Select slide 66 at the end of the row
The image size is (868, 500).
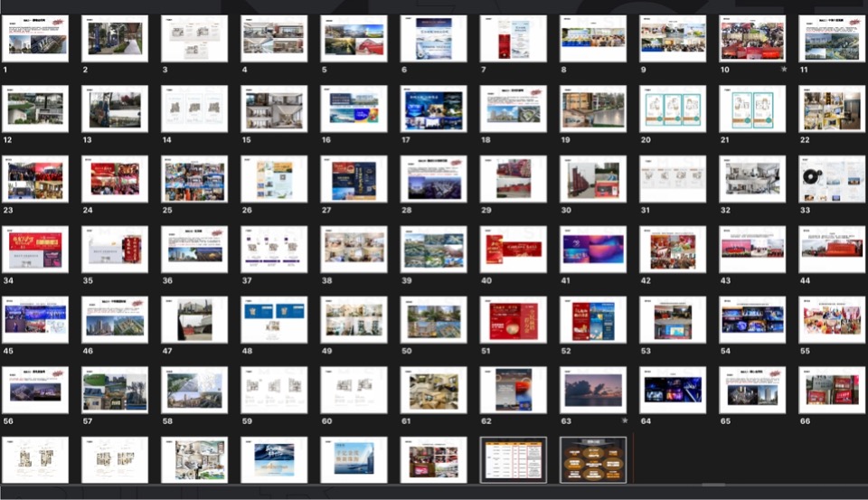pyautogui.click(x=832, y=390)
